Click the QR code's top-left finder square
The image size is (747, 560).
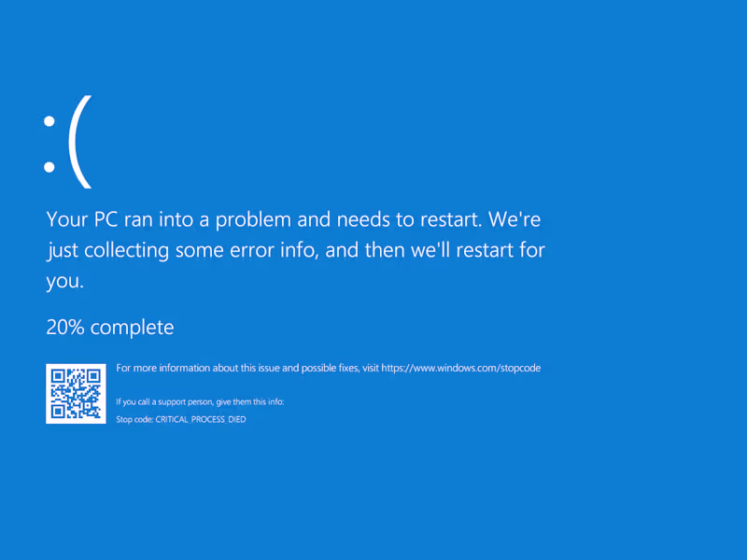point(58,376)
